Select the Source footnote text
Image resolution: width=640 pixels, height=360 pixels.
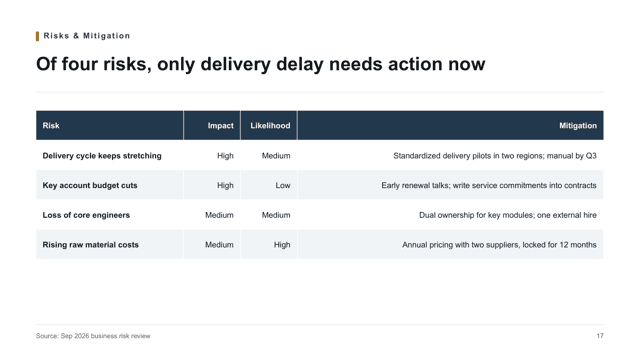click(93, 336)
